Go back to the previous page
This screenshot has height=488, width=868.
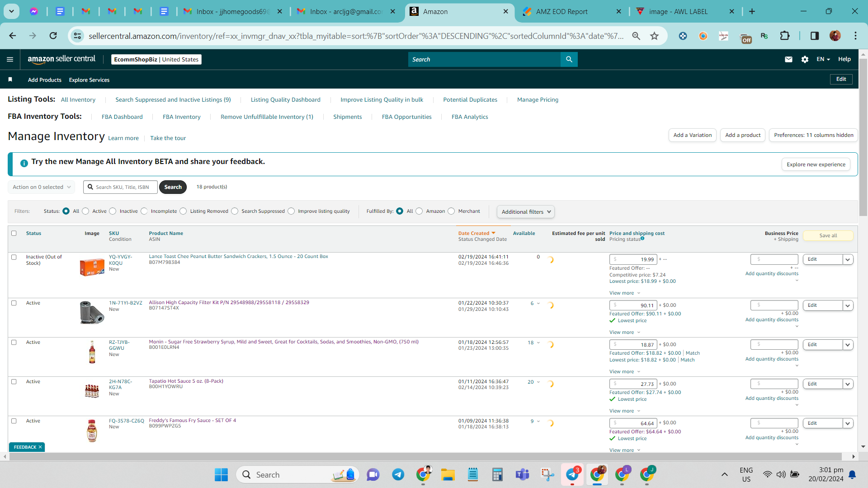[x=13, y=36]
